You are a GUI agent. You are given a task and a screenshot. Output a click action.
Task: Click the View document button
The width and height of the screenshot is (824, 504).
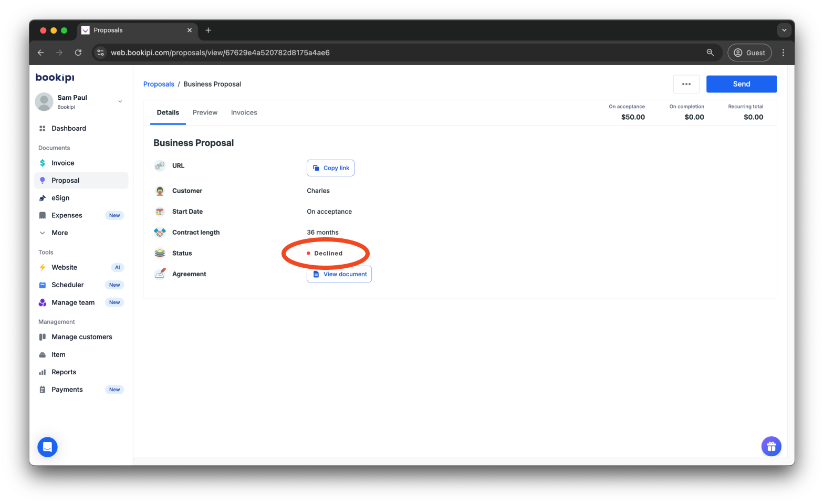pyautogui.click(x=339, y=274)
